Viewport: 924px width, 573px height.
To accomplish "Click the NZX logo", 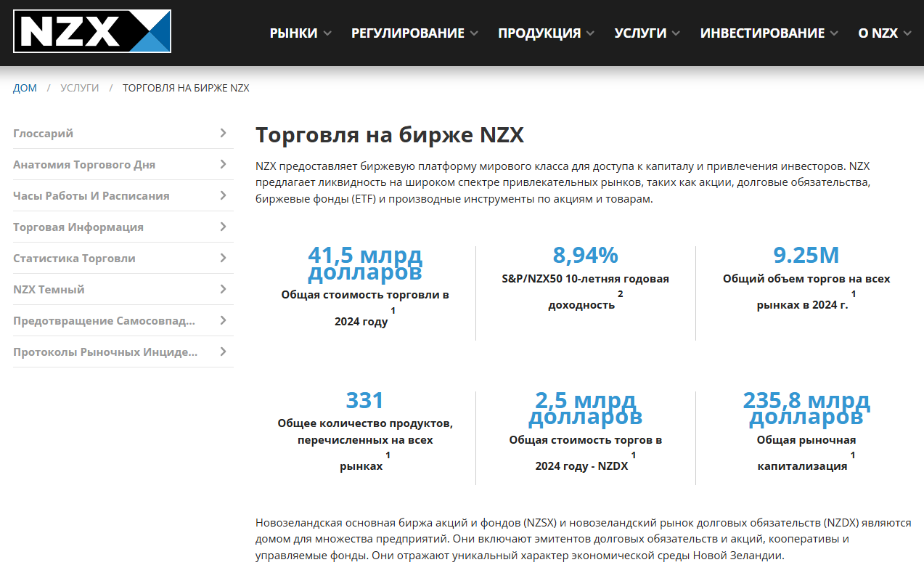I will coord(92,31).
